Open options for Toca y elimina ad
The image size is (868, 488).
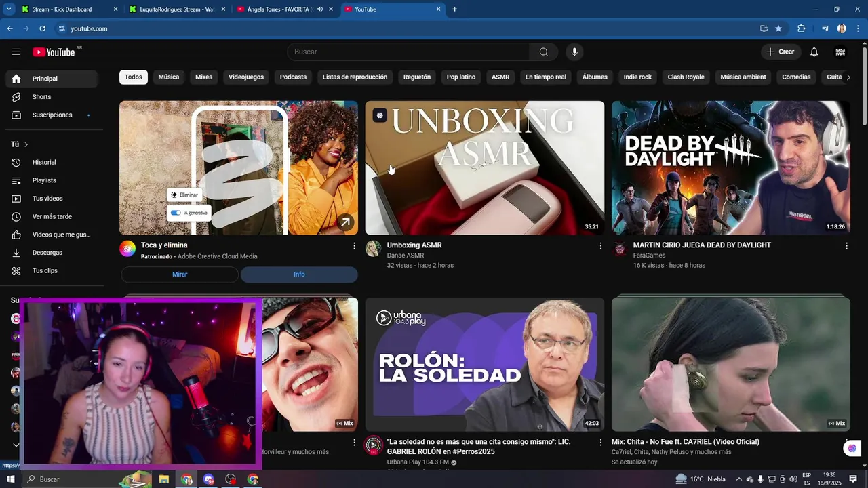pos(354,246)
